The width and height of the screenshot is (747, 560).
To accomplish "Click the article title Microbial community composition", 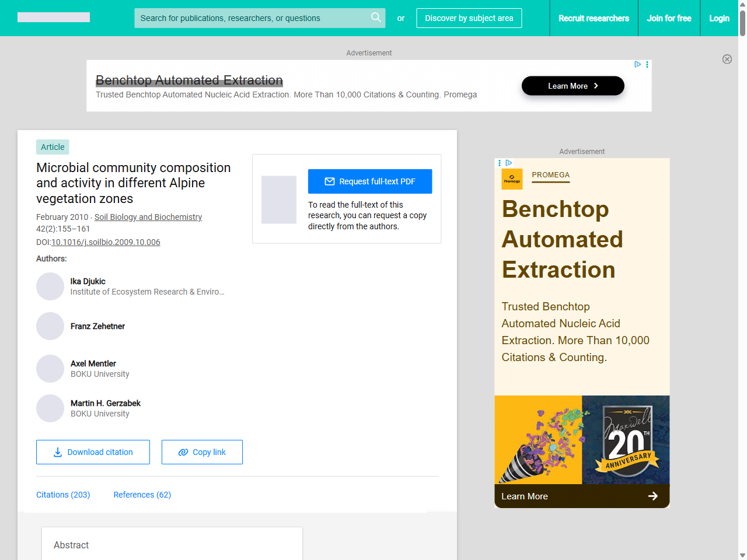I will [134, 183].
